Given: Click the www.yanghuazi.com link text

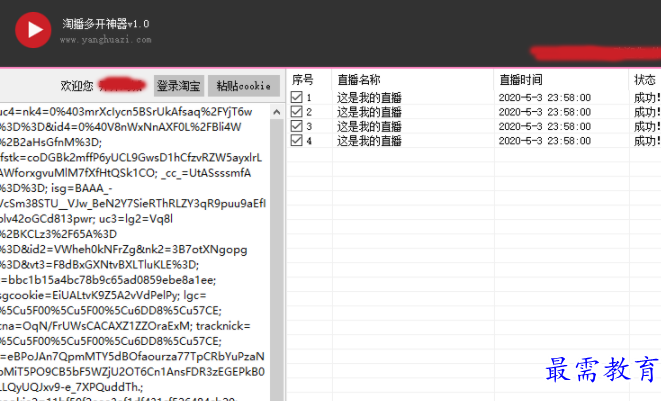Looking at the screenshot, I should click(105, 40).
